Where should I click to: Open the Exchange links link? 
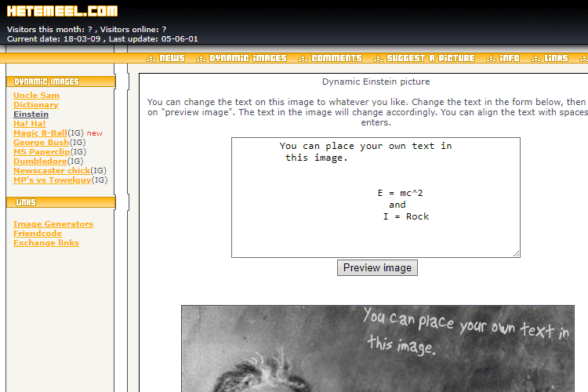pos(46,243)
